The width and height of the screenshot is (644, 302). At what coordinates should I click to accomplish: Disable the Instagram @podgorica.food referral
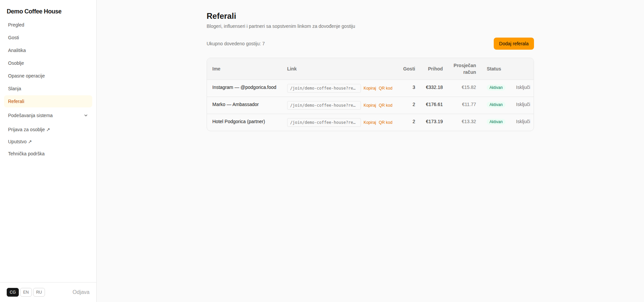[523, 87]
